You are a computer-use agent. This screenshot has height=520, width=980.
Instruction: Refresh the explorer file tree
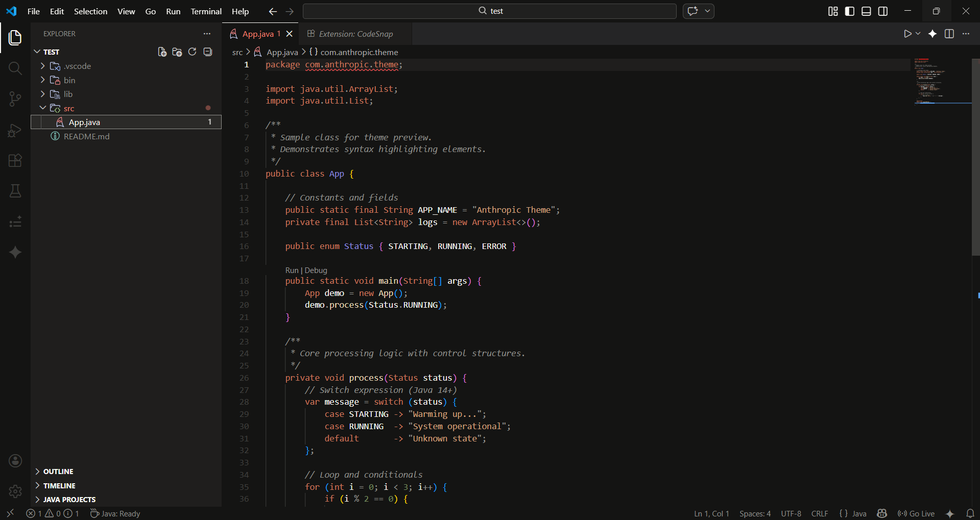point(192,52)
